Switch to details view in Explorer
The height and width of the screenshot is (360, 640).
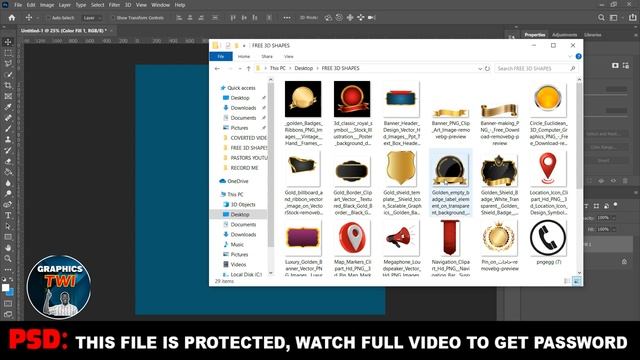click(567, 281)
